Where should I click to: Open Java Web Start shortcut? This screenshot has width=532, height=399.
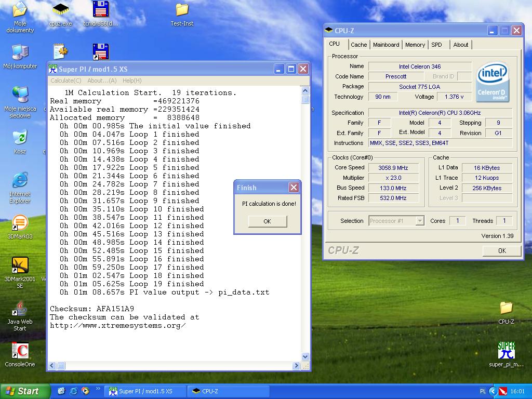(x=20, y=316)
